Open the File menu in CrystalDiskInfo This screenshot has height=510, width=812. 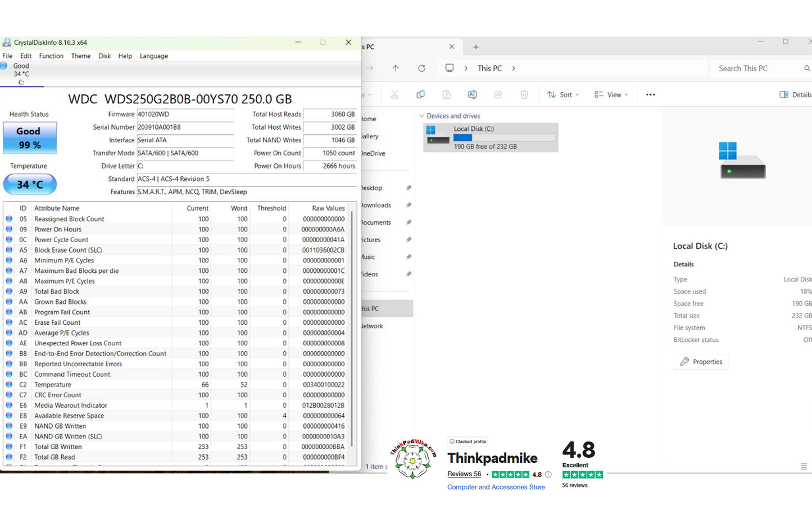point(7,56)
